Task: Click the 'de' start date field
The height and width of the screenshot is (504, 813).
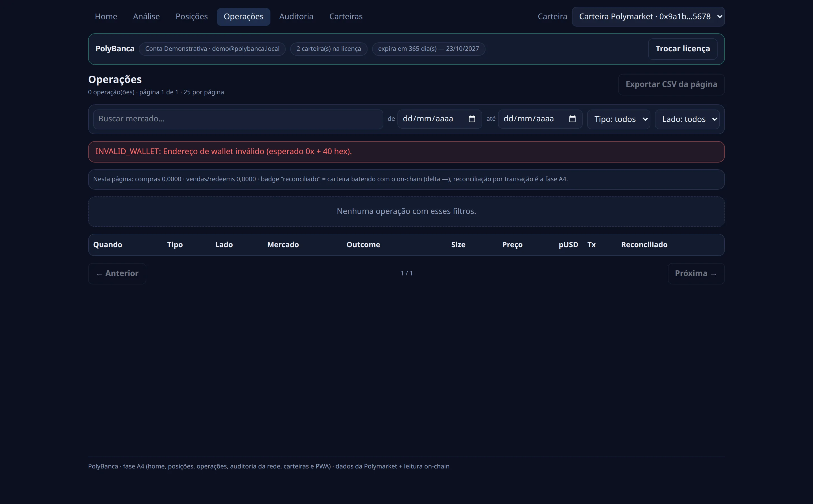Action: pyautogui.click(x=440, y=119)
